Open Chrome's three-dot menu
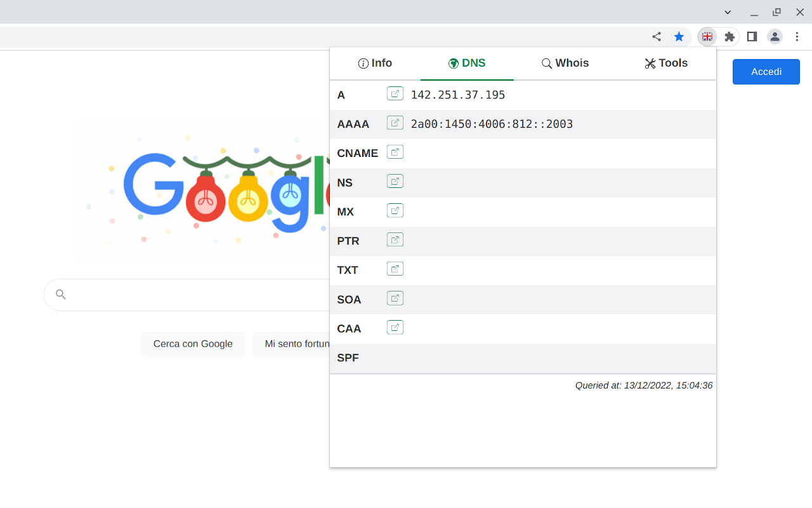 [797, 36]
